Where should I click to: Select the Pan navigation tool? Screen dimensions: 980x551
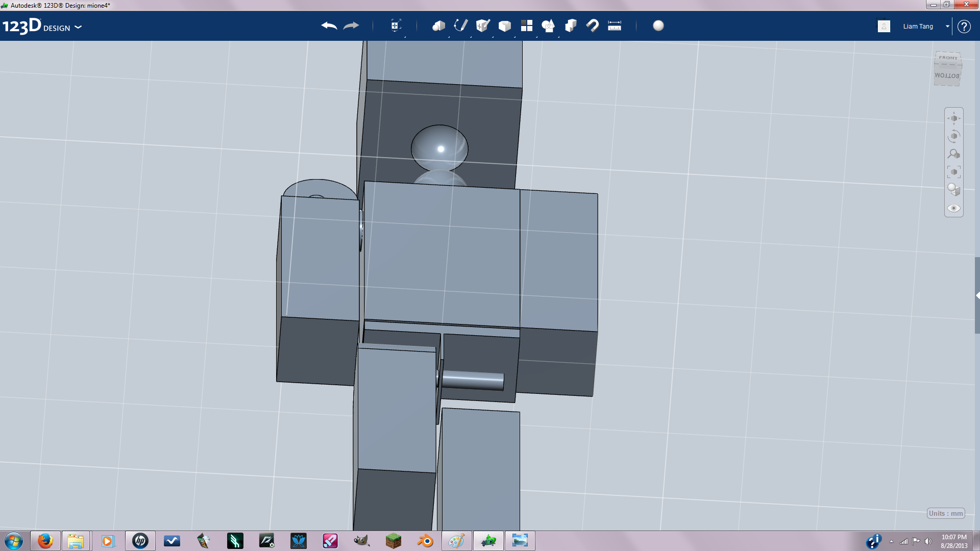(953, 118)
